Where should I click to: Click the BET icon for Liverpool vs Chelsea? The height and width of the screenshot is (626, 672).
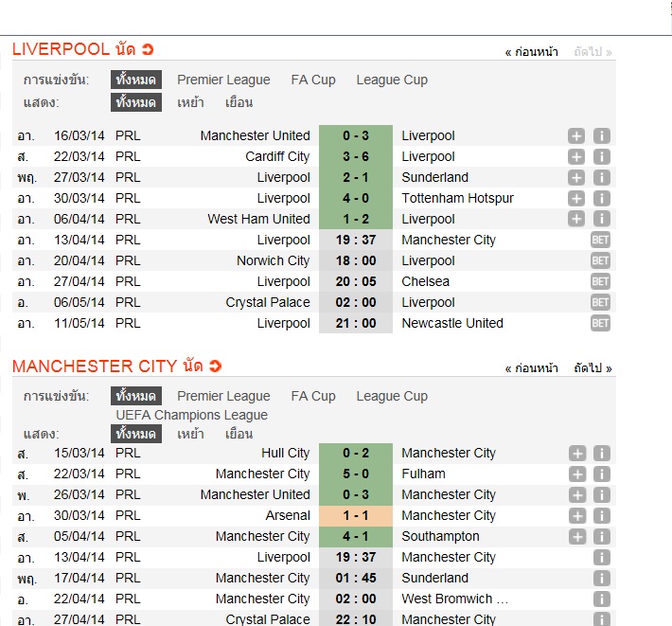tap(600, 281)
